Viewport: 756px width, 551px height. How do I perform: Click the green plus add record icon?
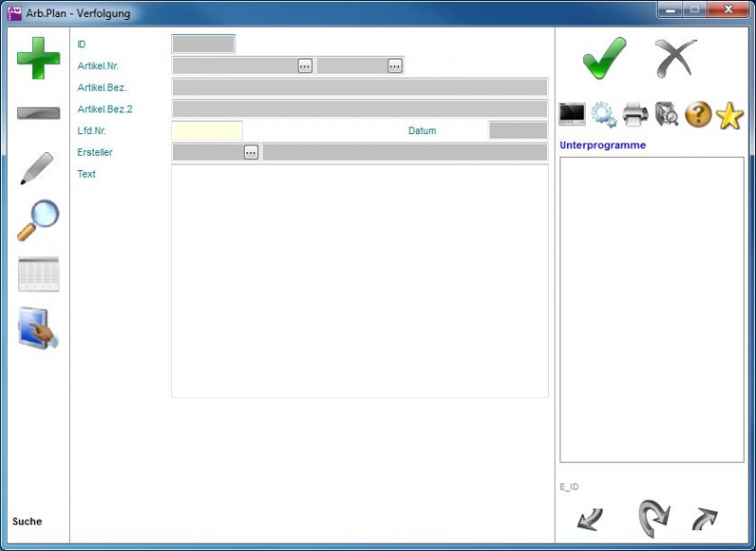pos(38,58)
